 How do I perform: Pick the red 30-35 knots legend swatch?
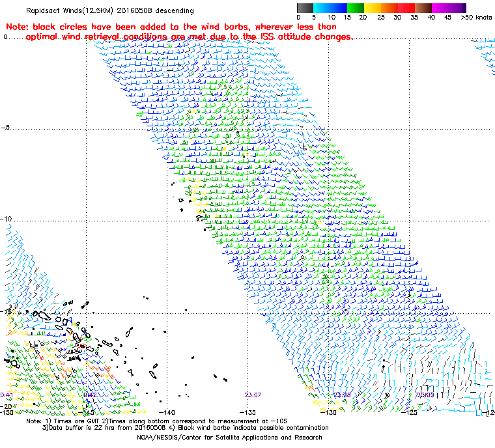tap(406, 8)
